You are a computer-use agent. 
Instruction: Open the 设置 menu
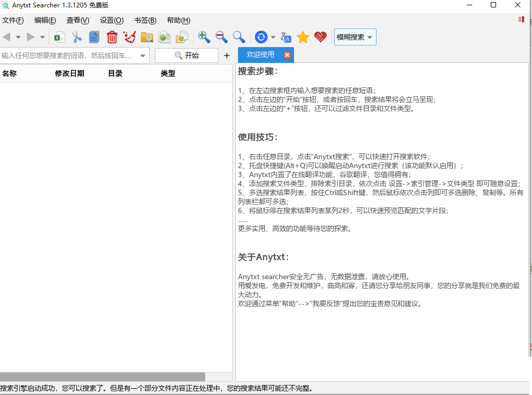pyautogui.click(x=111, y=20)
